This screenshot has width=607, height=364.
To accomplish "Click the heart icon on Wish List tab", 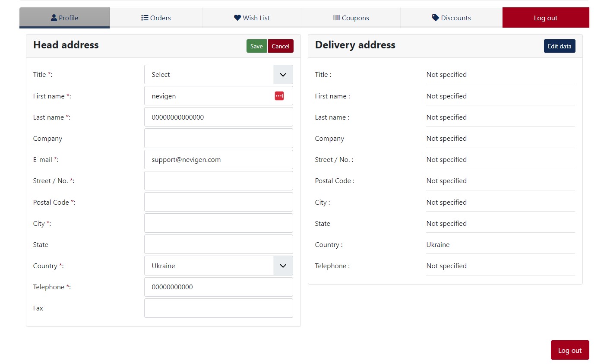I will pos(237,18).
